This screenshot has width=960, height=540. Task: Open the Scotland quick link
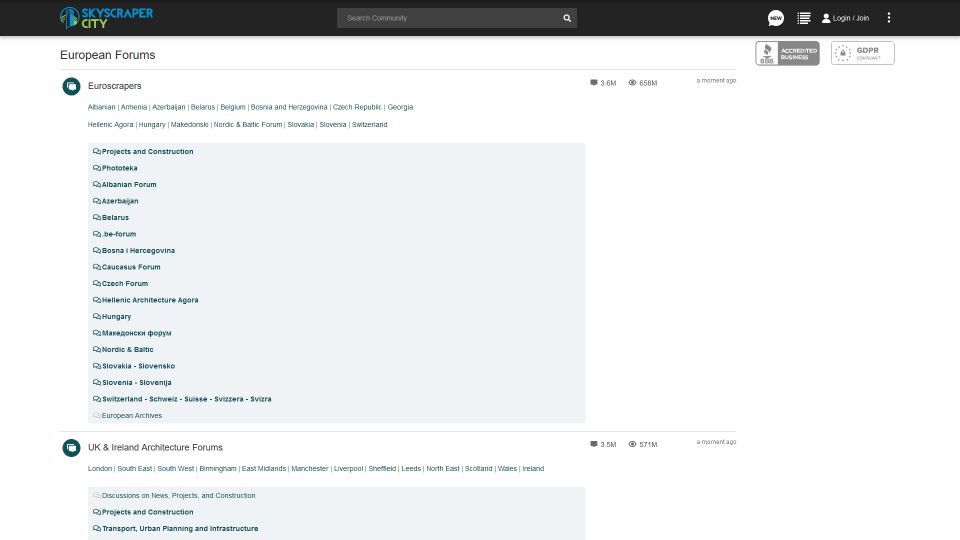click(x=478, y=469)
